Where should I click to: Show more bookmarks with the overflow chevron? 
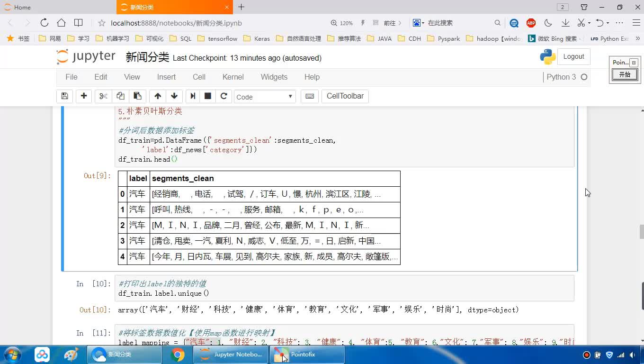tap(637, 38)
